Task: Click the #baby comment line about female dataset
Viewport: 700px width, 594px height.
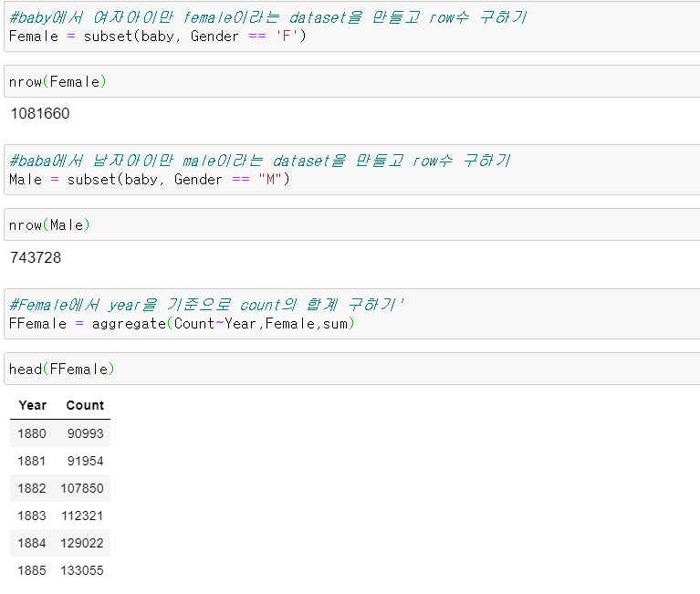Action: [x=267, y=17]
